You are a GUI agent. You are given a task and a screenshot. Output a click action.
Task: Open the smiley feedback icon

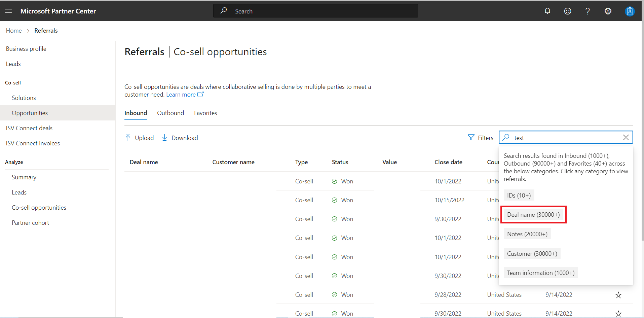pos(568,11)
